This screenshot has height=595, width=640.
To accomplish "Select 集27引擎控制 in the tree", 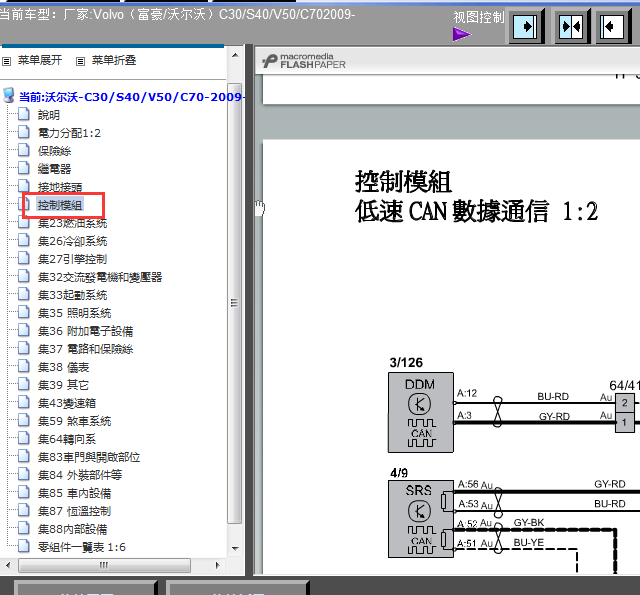I will pyautogui.click(x=72, y=259).
